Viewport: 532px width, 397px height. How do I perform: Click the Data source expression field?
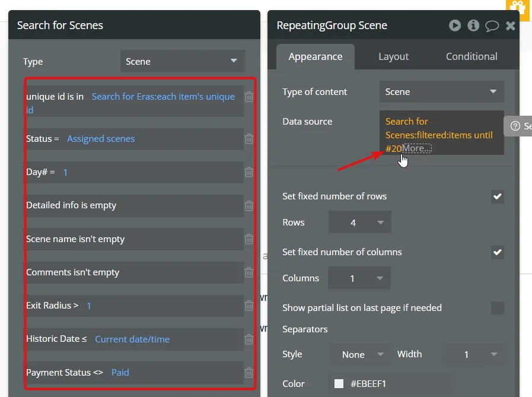pos(441,133)
